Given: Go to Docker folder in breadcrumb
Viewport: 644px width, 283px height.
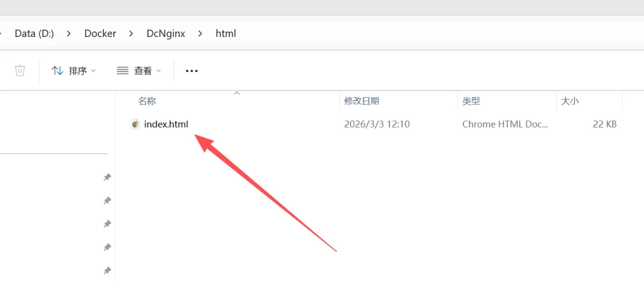Looking at the screenshot, I should click(x=100, y=33).
